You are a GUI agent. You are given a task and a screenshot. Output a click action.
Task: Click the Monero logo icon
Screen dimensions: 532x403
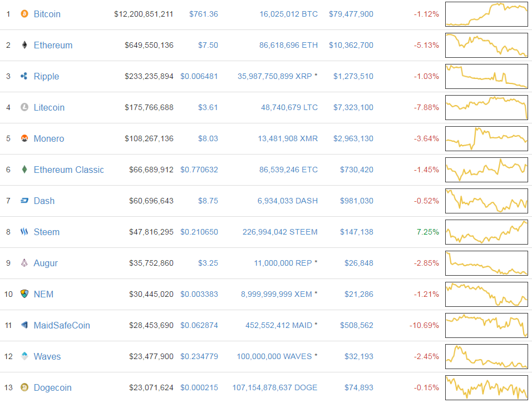coord(24,138)
